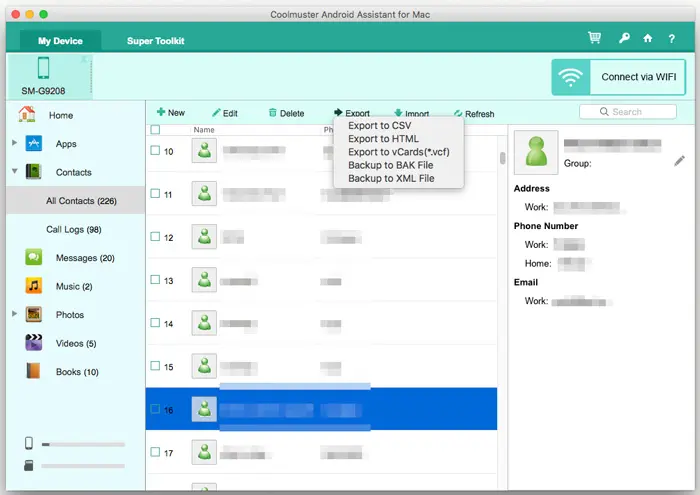Screen dimensions: 700x495
Task: Click the phone storage usage bar
Action: (83, 444)
